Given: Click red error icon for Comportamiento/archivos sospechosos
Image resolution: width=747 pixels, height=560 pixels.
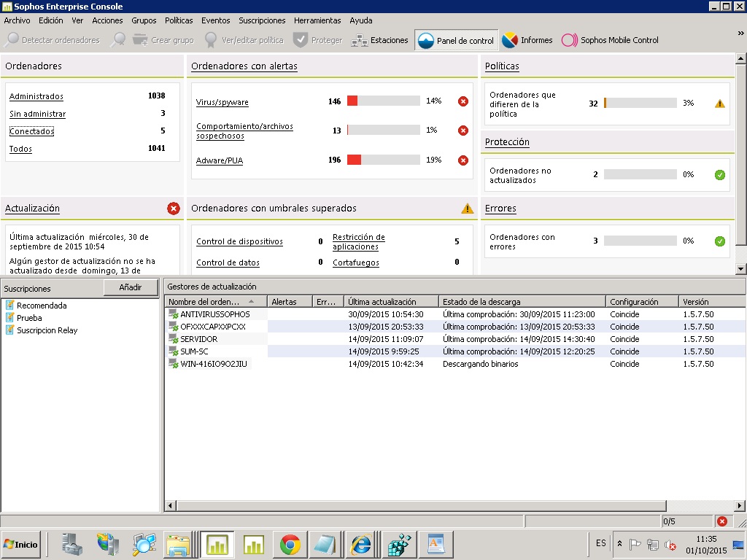Looking at the screenshot, I should [463, 131].
